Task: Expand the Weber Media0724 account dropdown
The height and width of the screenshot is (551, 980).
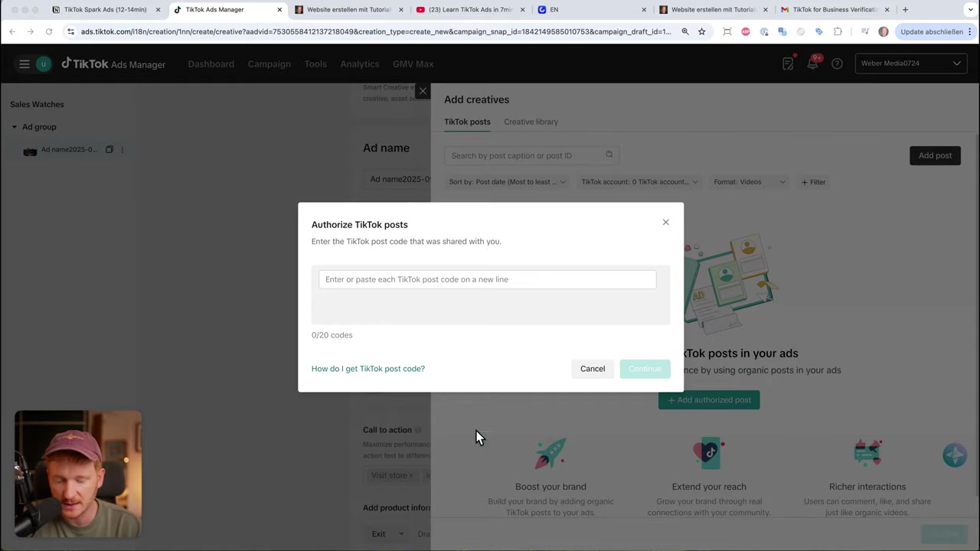Action: [910, 64]
